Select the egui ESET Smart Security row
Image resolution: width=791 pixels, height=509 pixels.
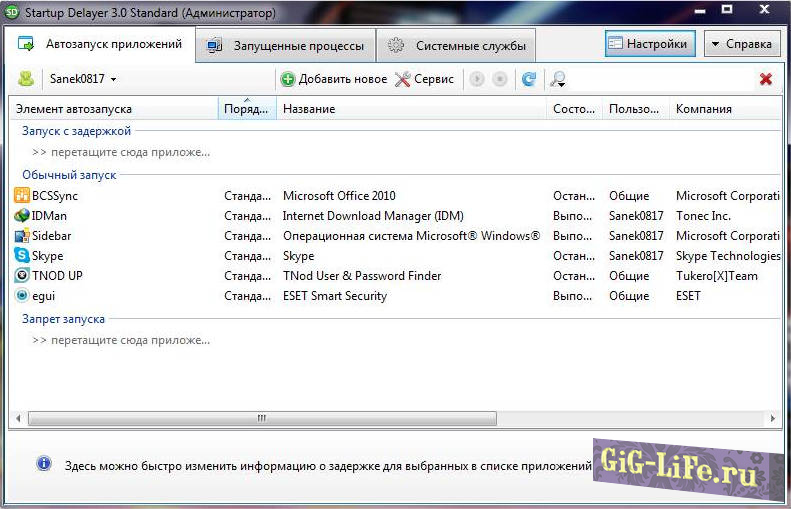click(x=334, y=296)
